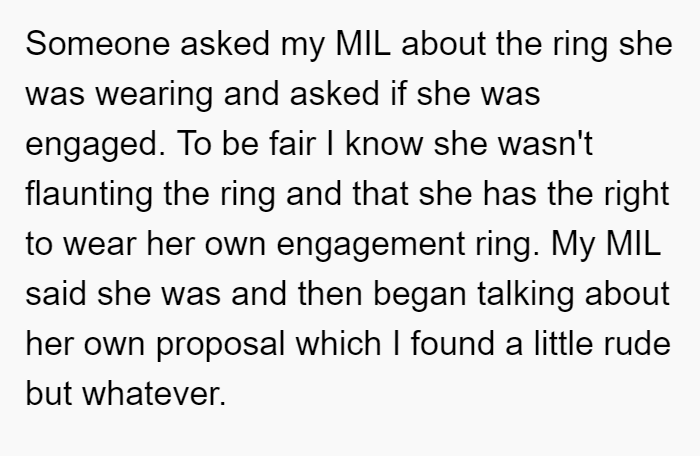The image size is (700, 456).
Task: Select the word "proposal"
Action: [x=221, y=344]
